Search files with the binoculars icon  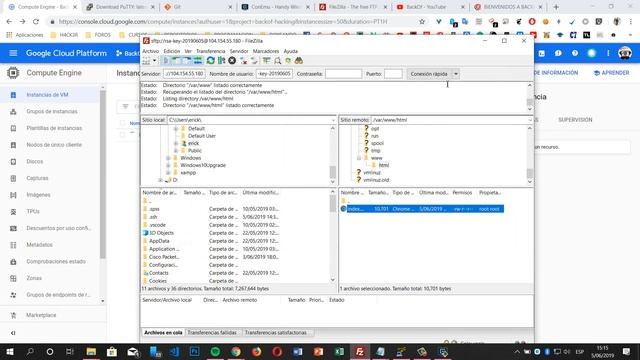[299, 61]
